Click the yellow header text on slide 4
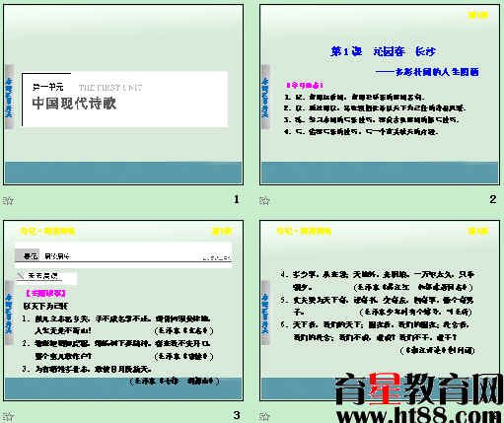The width and height of the screenshot is (504, 423). (304, 232)
